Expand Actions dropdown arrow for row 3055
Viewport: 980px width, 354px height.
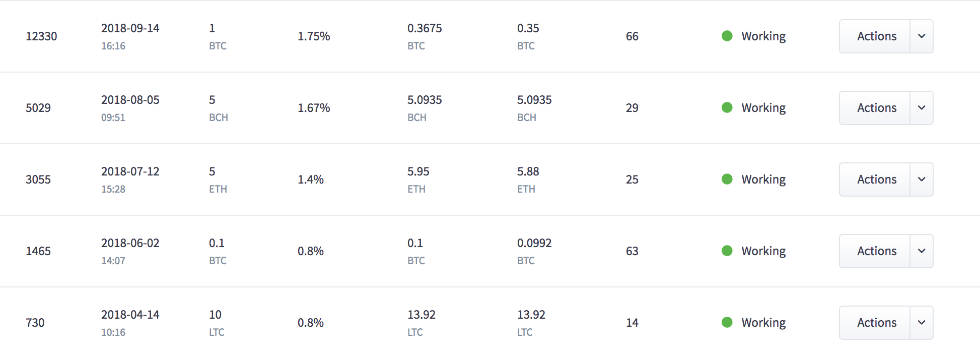tap(922, 180)
